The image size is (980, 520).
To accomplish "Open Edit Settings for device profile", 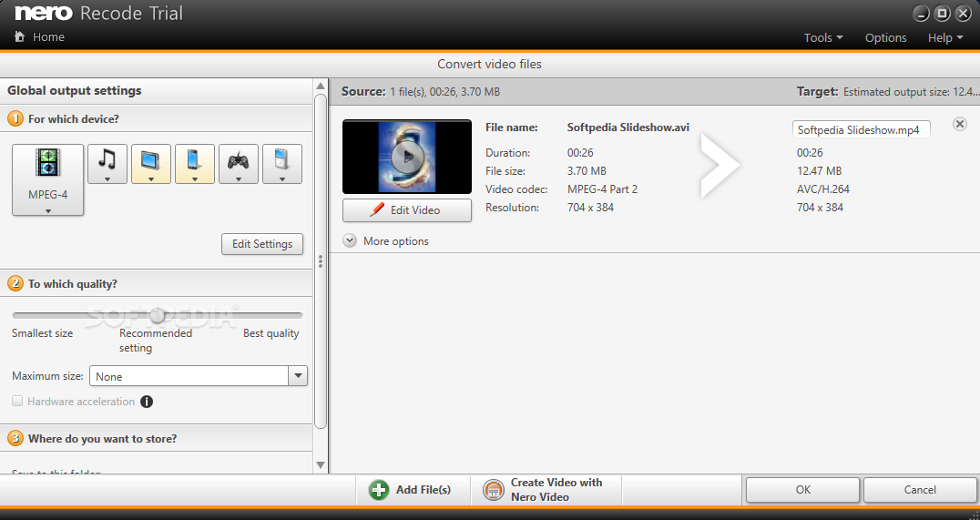I will [x=262, y=244].
